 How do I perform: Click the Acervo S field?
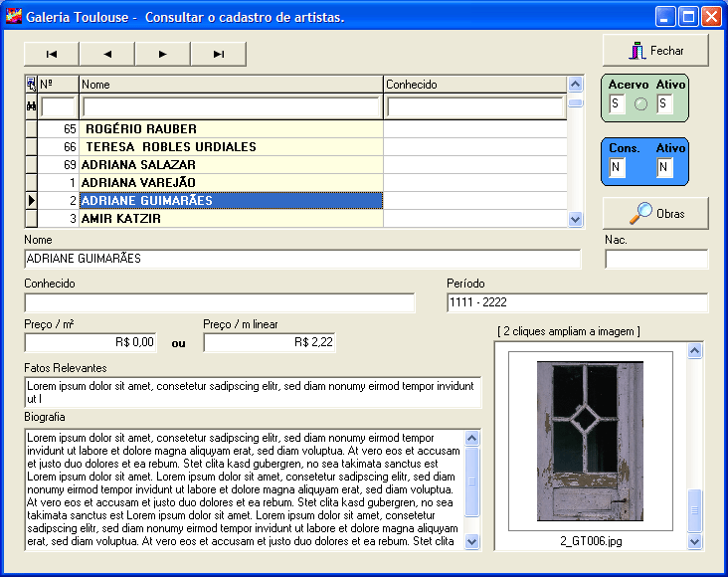tap(617, 103)
